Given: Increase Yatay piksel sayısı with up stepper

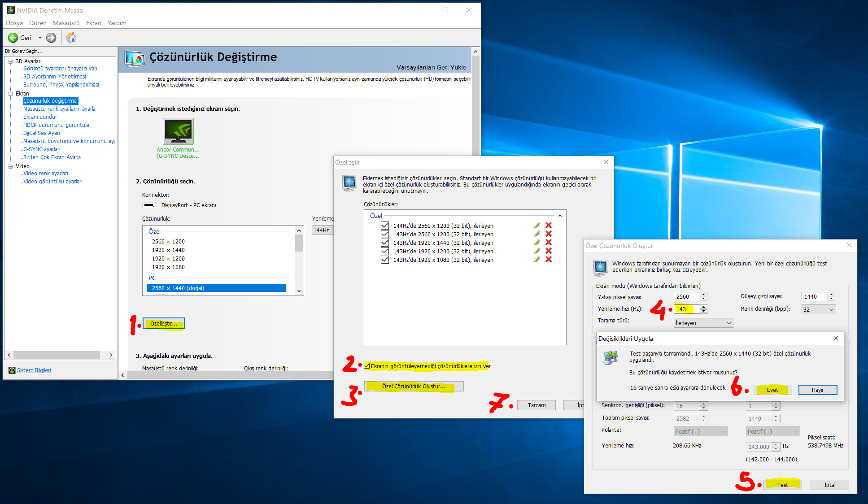Looking at the screenshot, I should click(703, 294).
